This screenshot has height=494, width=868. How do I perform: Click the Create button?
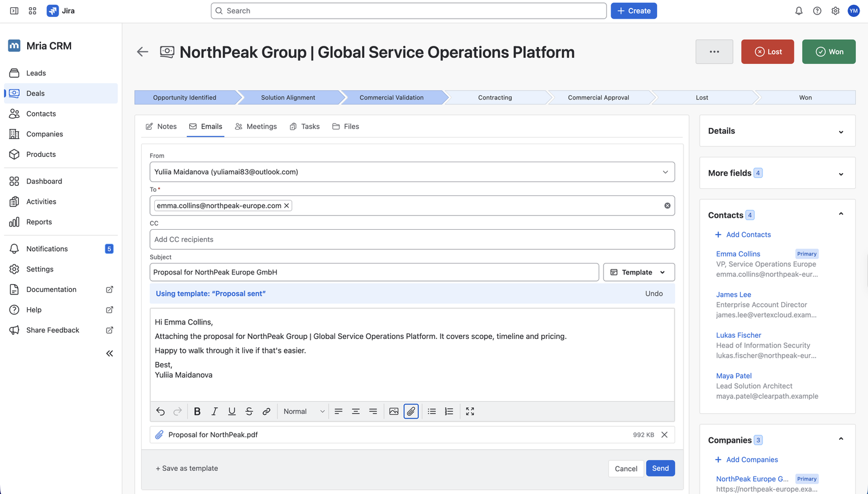point(634,11)
